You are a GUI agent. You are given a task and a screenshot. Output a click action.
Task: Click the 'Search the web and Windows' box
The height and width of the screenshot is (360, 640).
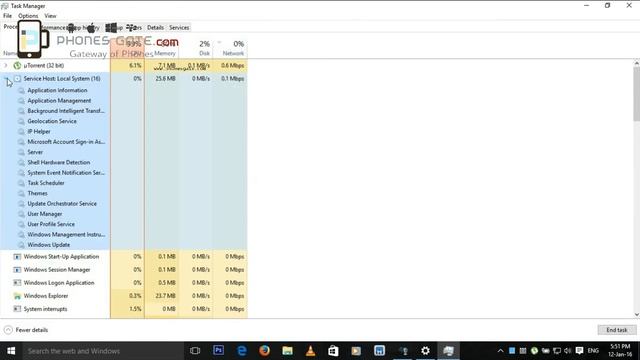(102, 351)
